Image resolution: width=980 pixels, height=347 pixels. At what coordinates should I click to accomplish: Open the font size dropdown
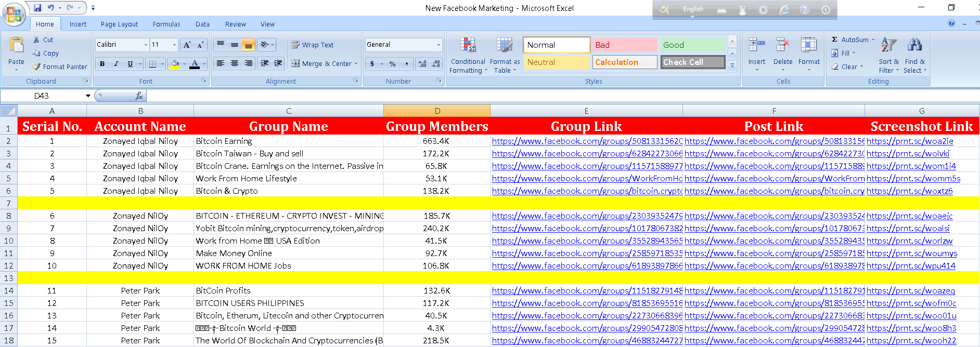click(x=174, y=45)
